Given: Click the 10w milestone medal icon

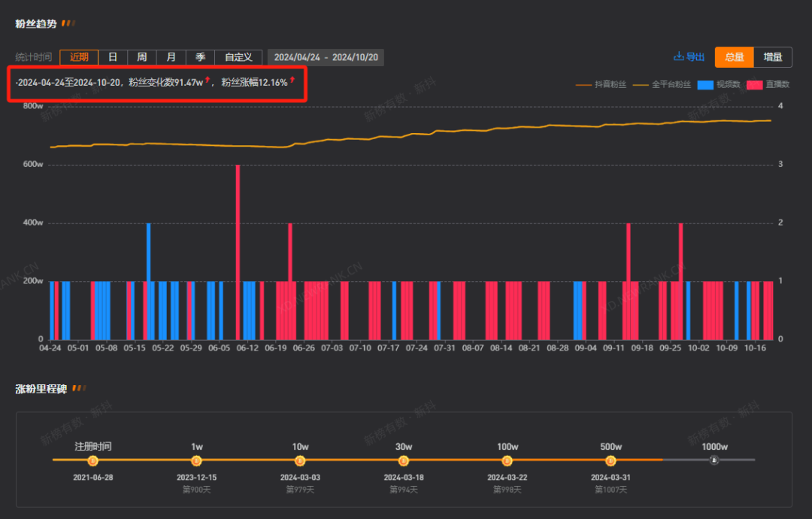Looking at the screenshot, I should point(300,460).
